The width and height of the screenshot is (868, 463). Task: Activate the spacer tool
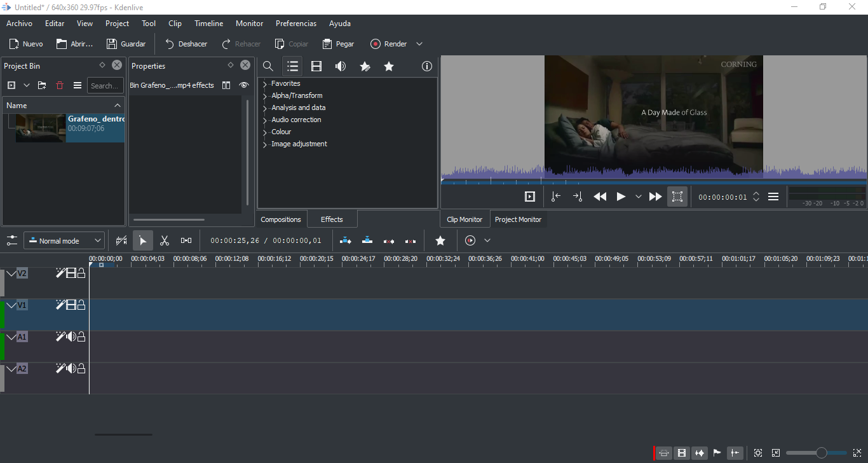[186, 240]
